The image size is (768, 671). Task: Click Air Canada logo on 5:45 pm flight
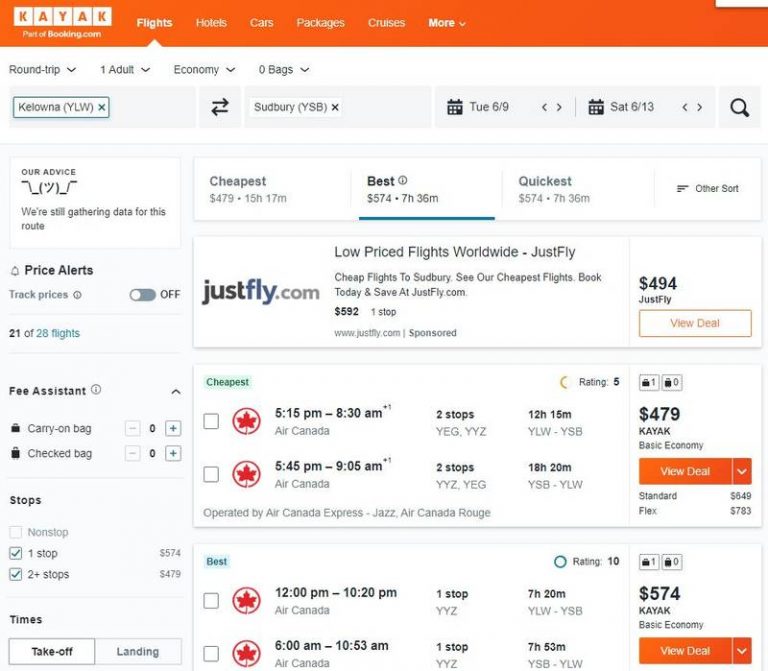(x=246, y=474)
